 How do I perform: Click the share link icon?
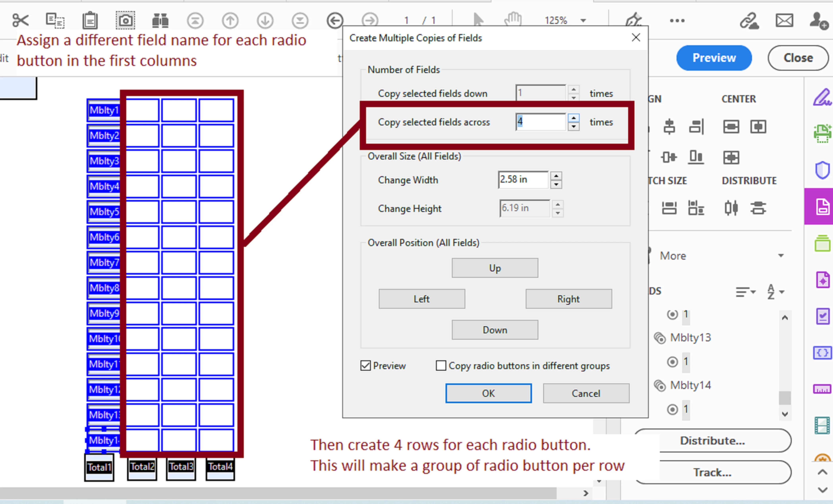coord(749,21)
